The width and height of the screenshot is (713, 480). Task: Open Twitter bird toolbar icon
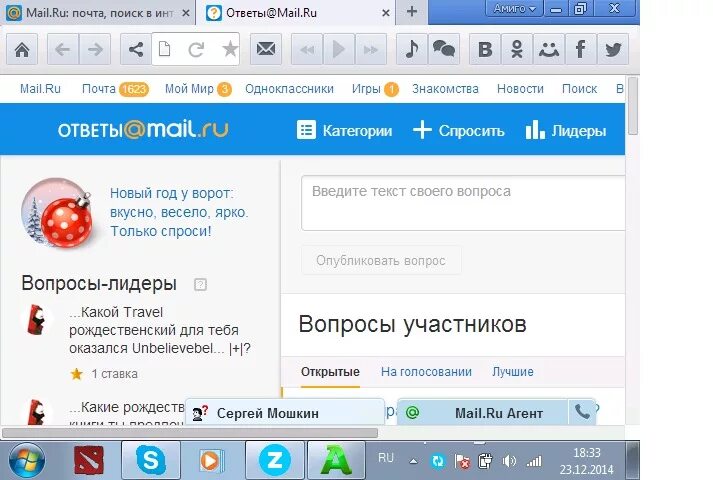point(613,49)
